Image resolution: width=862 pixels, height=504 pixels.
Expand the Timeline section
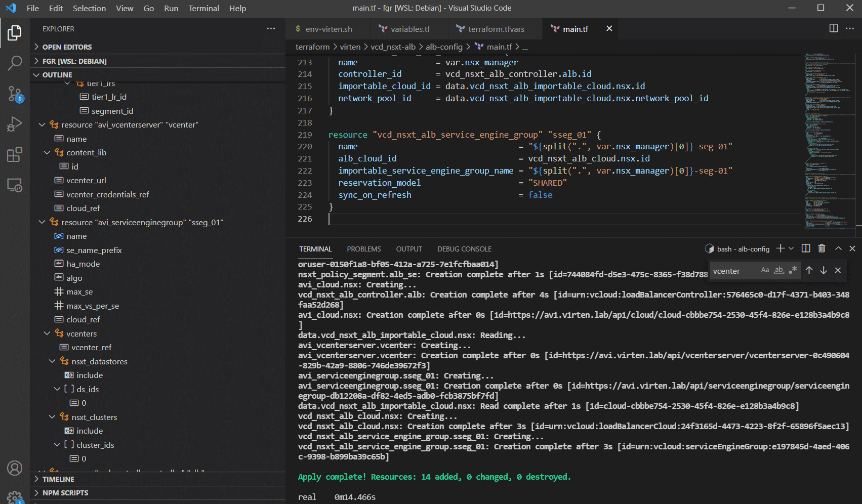[158, 479]
